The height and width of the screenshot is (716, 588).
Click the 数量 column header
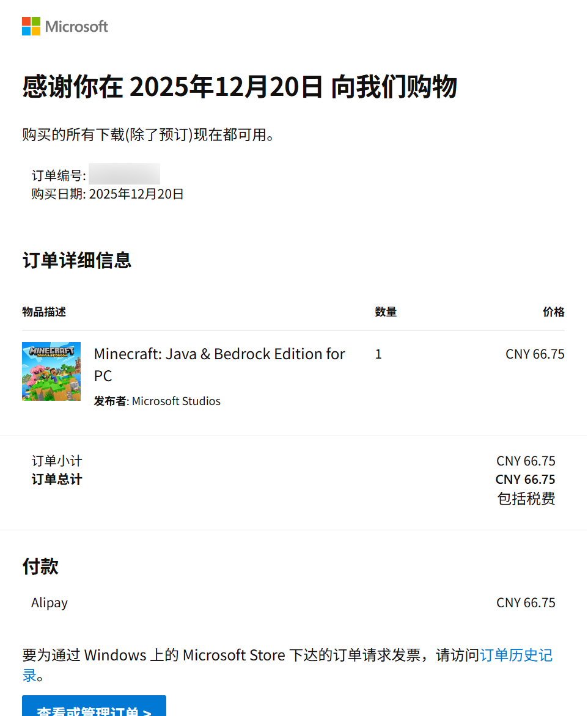point(386,312)
